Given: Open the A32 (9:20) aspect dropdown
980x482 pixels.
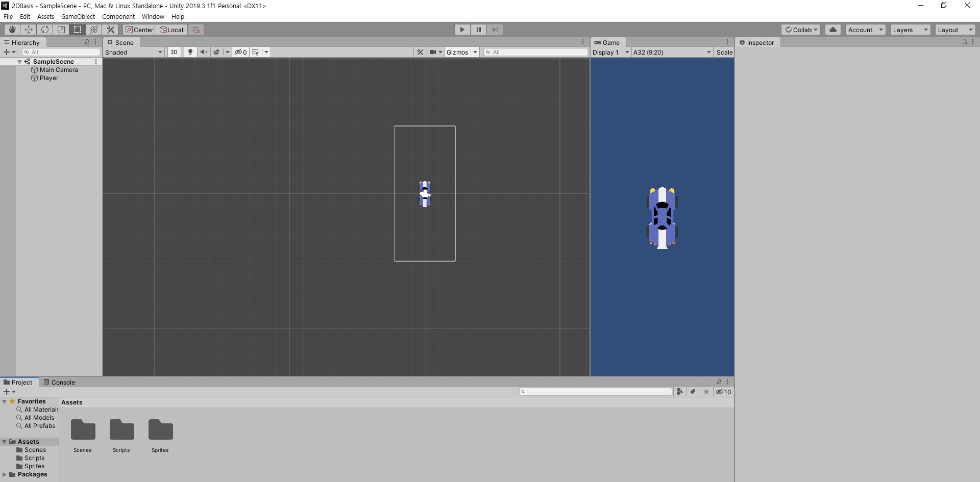Looking at the screenshot, I should tap(672, 52).
